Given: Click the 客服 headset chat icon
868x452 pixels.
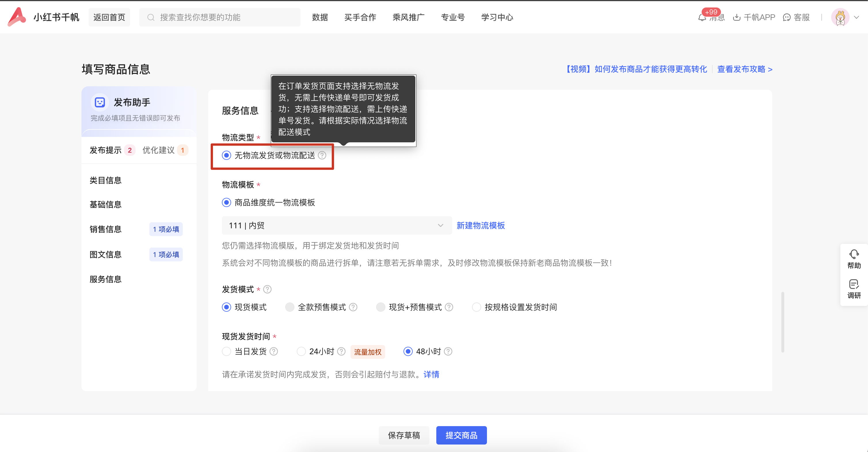Looking at the screenshot, I should [787, 18].
